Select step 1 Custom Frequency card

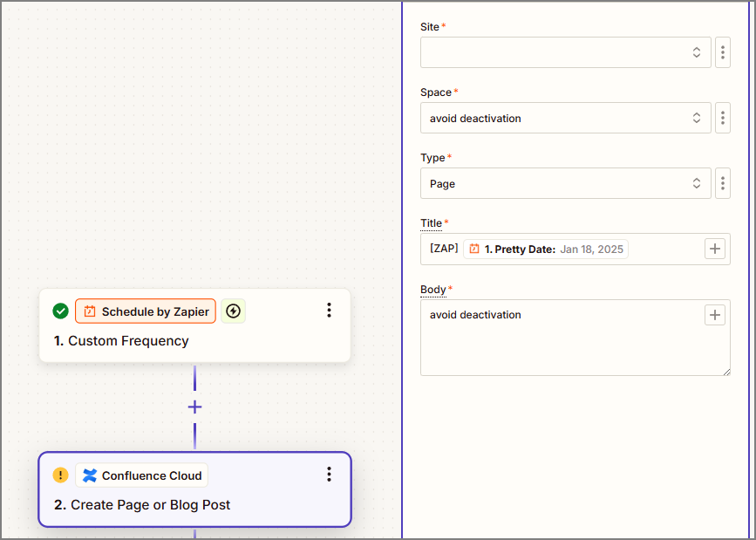(x=194, y=325)
